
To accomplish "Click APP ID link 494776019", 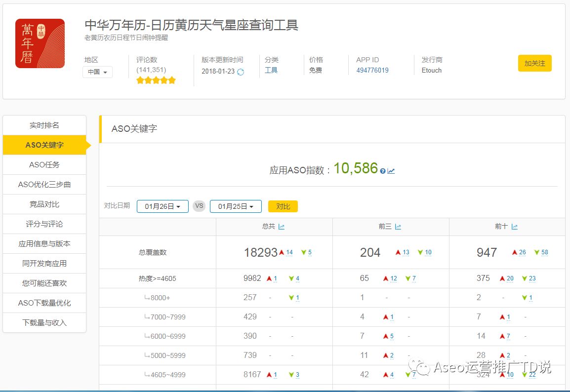I will (x=372, y=70).
